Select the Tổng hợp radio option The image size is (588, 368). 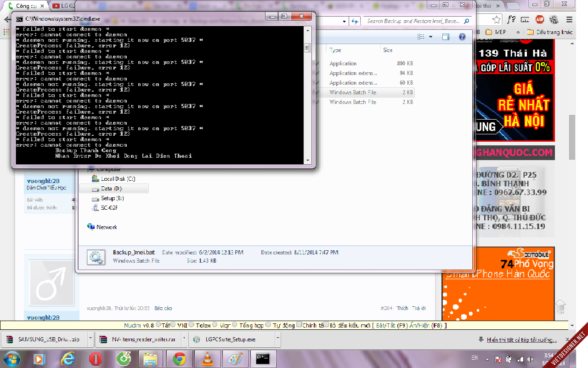pyautogui.click(x=234, y=325)
